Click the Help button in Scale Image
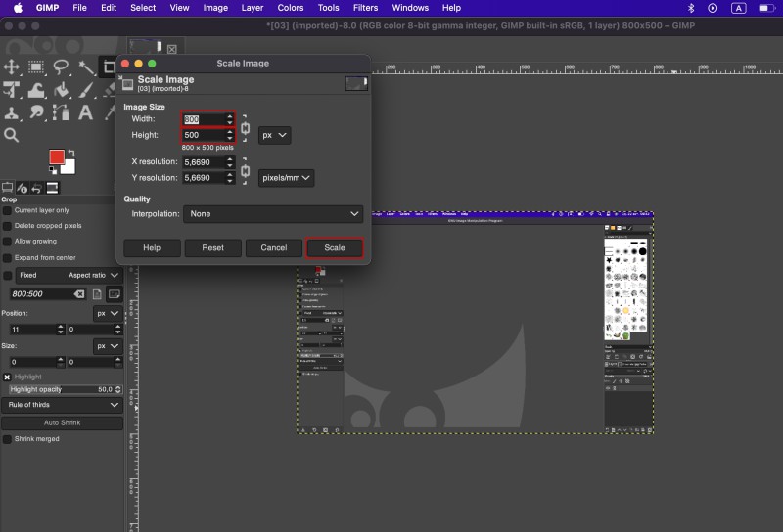The image size is (783, 532). pos(152,248)
